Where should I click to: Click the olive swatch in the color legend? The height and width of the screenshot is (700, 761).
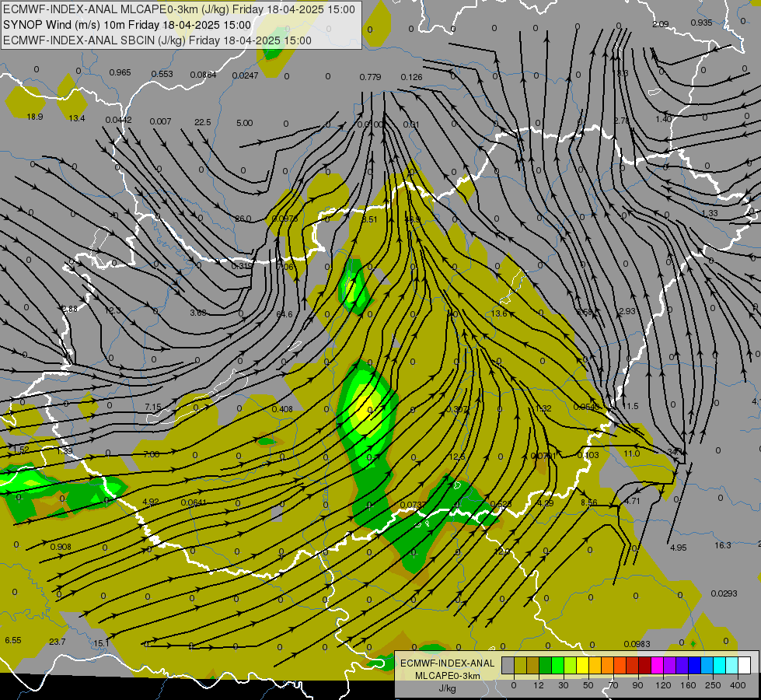click(521, 665)
